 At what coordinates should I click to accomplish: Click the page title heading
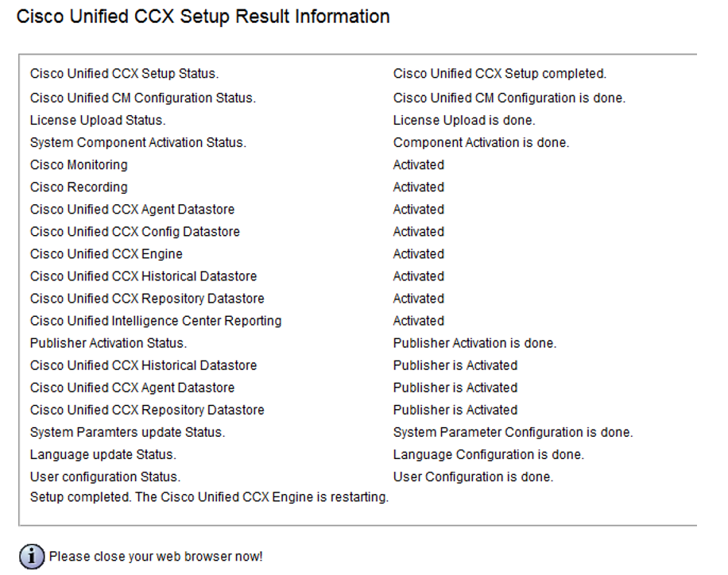tap(203, 16)
